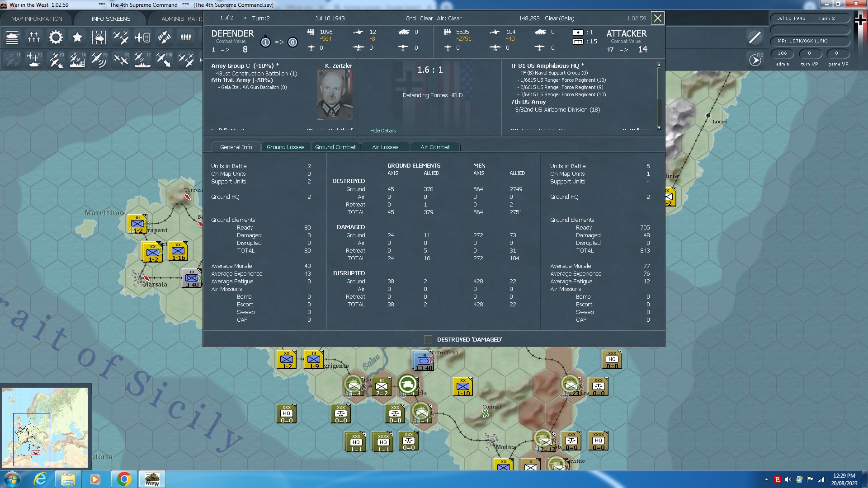Select the F7 naval patrol air mission icon
The width and height of the screenshot is (868, 488).
(x=142, y=59)
